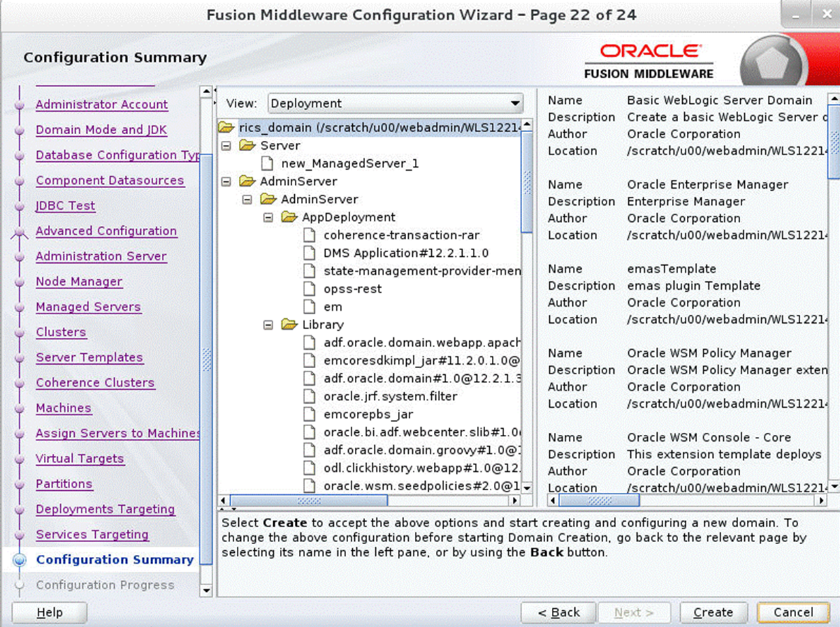Open the JDBC Test page link
840x627 pixels.
[65, 206]
